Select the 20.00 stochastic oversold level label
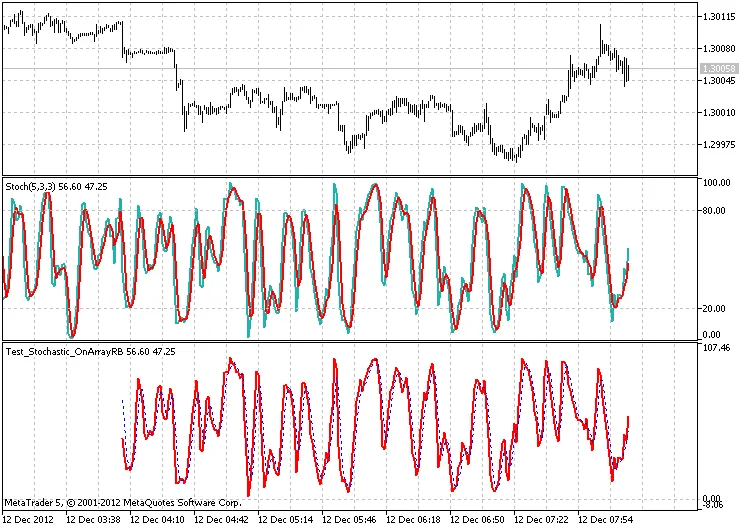This screenshot has height=531, width=750. click(x=716, y=308)
